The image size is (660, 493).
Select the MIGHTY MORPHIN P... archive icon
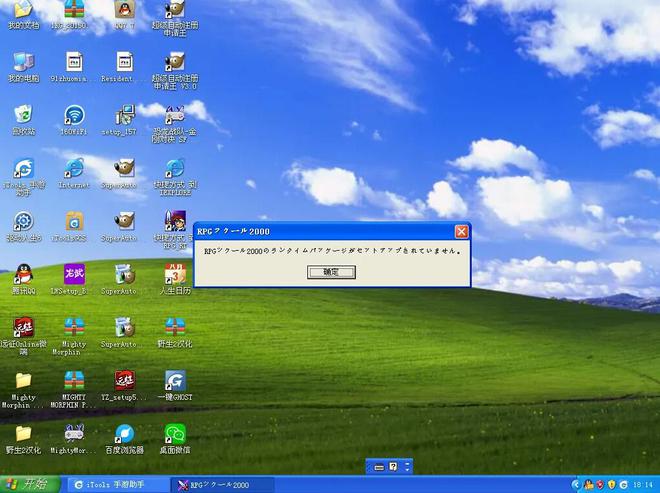tap(73, 390)
